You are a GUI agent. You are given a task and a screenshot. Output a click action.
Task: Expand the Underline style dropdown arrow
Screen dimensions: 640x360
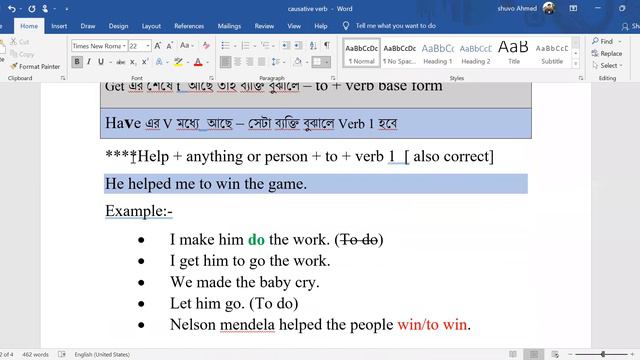[110, 62]
